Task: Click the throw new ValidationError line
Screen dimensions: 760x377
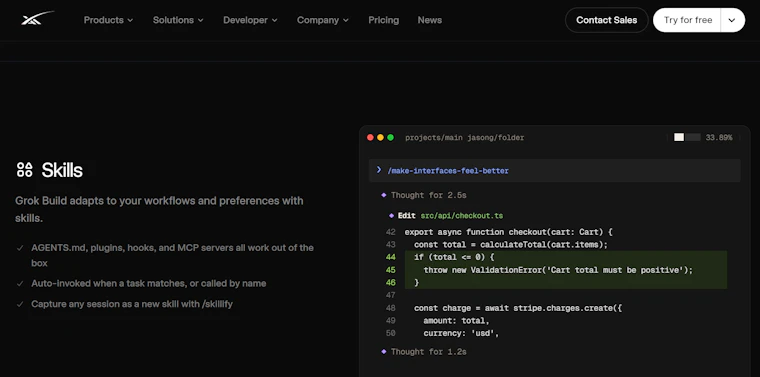Action: [x=558, y=270]
